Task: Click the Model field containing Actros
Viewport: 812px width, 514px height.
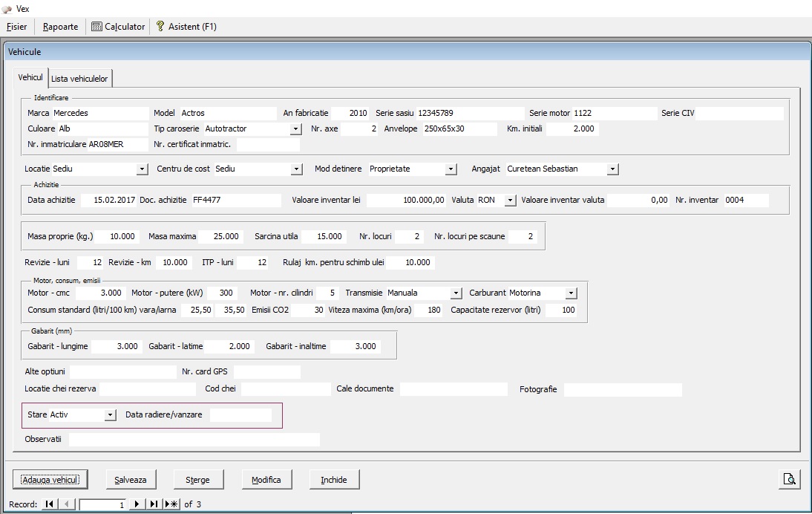Action: click(x=228, y=113)
